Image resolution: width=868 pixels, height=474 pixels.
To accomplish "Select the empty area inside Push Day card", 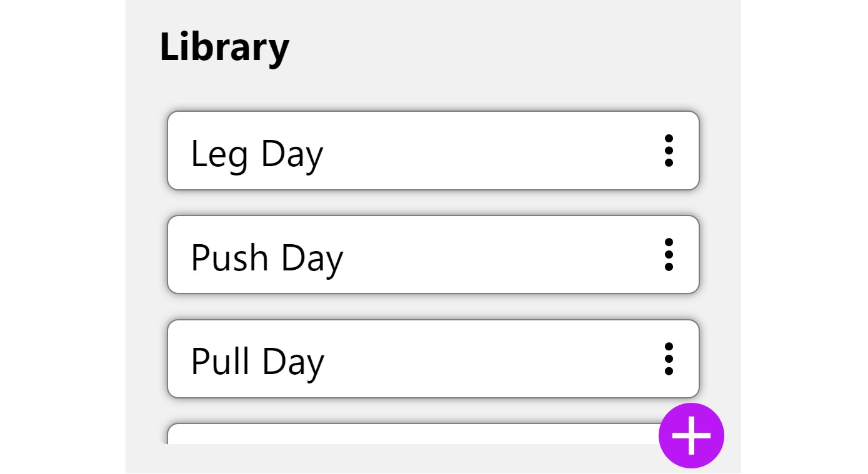I will [500, 255].
